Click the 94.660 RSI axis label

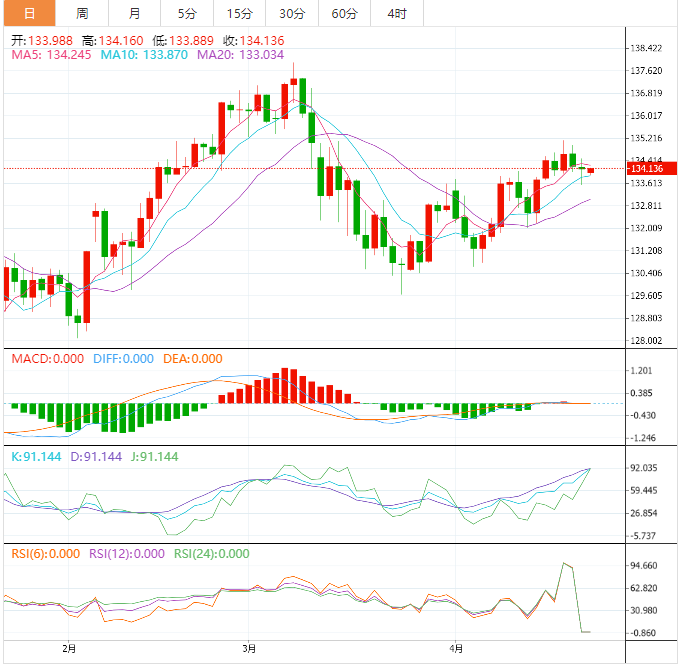click(644, 566)
